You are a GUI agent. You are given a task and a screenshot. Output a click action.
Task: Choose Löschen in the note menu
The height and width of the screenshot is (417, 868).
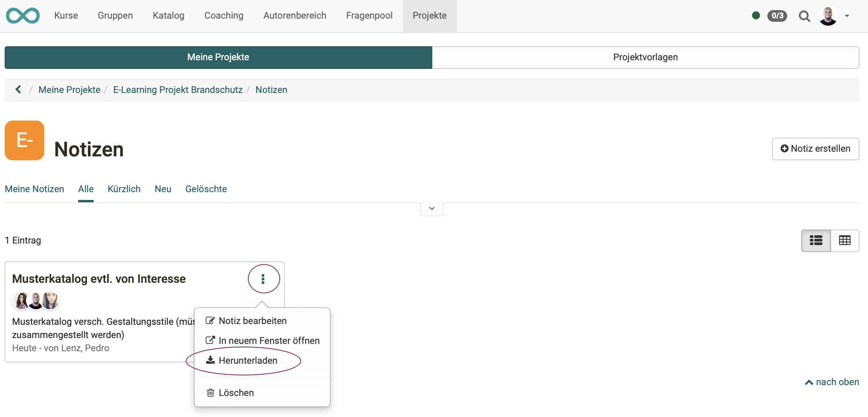[x=236, y=393]
